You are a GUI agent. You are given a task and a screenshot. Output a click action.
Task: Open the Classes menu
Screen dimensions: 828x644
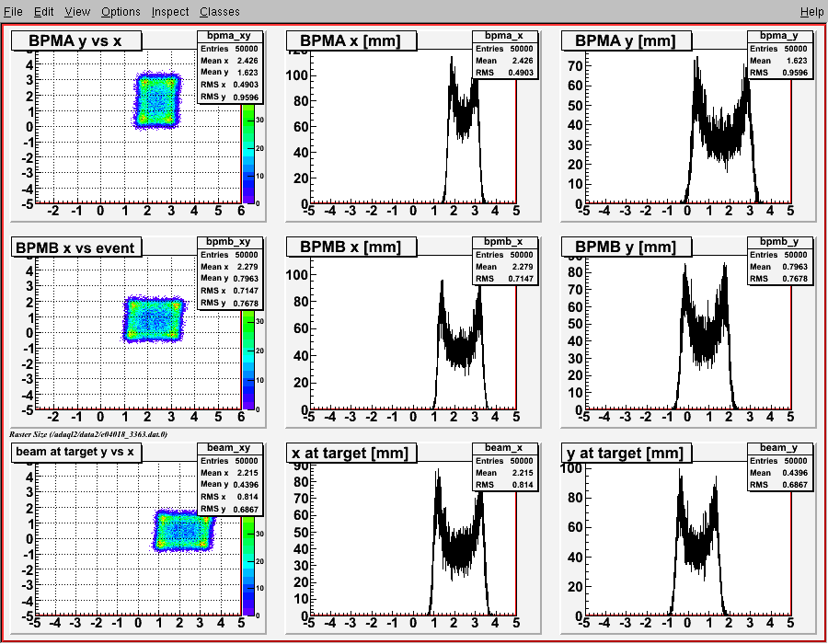click(219, 12)
